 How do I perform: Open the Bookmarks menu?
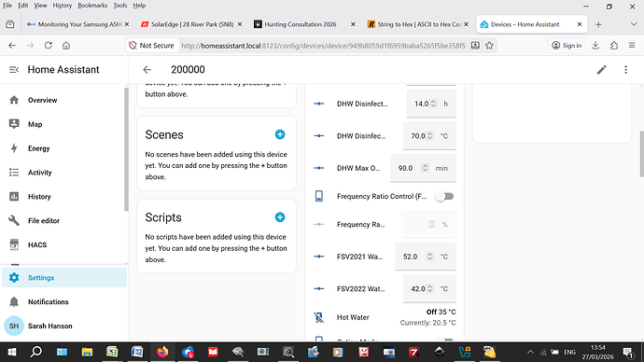click(92, 6)
